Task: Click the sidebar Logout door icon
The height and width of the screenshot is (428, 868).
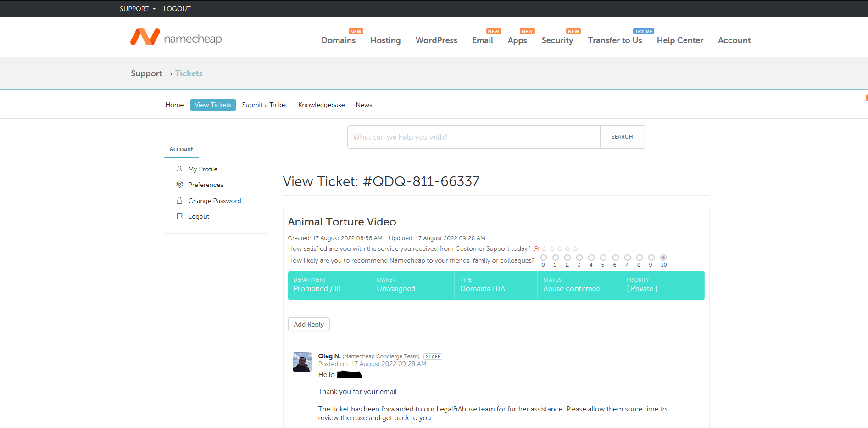Action: click(179, 216)
